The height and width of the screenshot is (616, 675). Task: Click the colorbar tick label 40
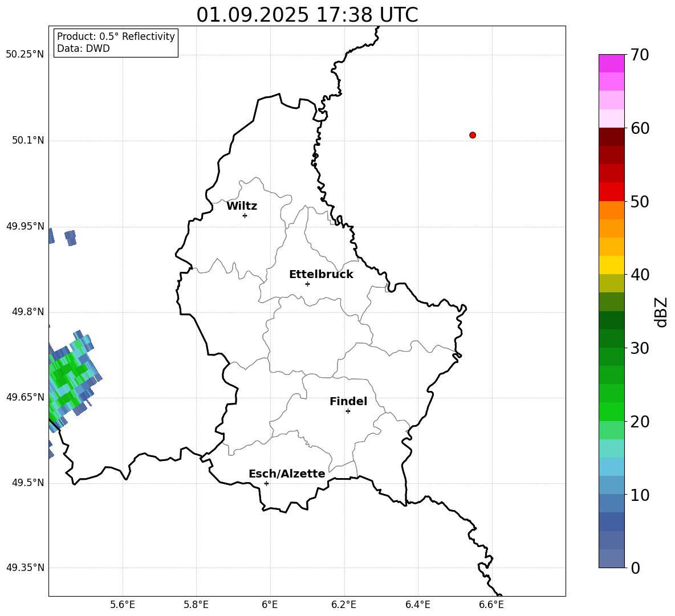click(x=639, y=275)
